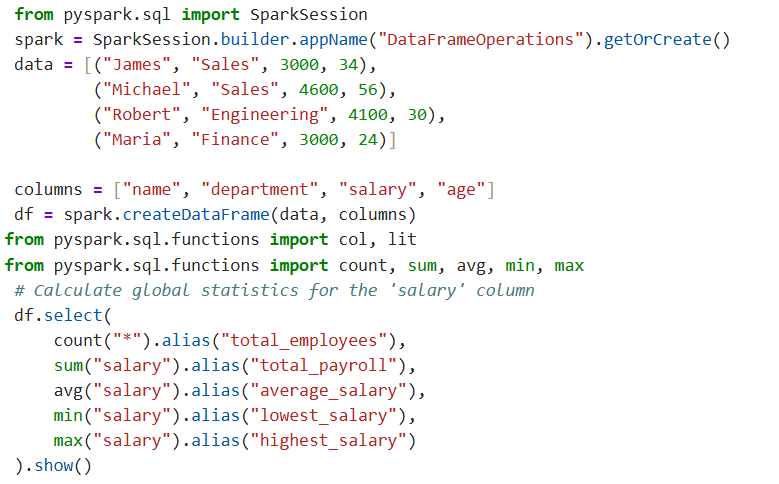Click the "Robert" string in data

pos(142,115)
